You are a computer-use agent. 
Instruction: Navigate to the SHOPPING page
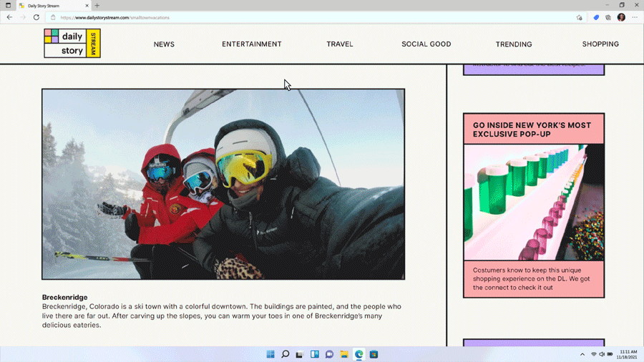point(600,44)
